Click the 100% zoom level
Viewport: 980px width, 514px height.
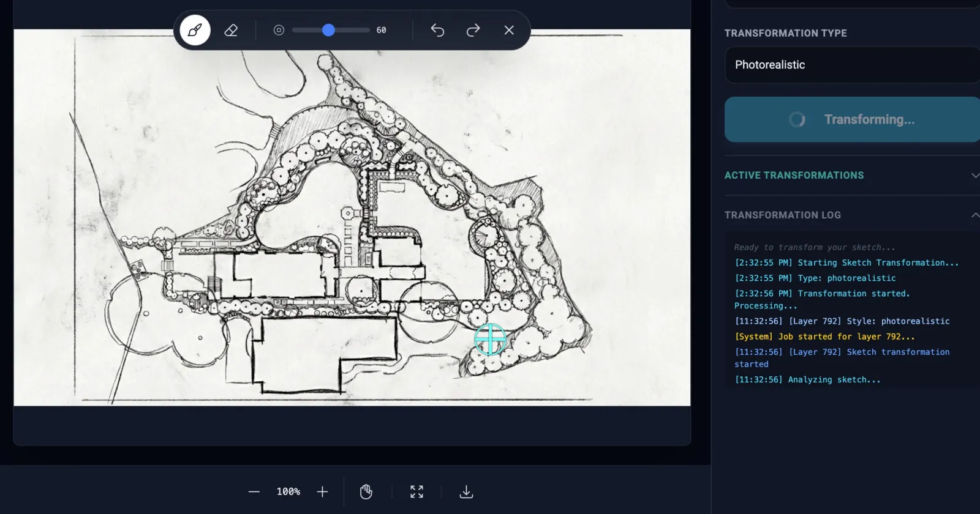tap(288, 491)
